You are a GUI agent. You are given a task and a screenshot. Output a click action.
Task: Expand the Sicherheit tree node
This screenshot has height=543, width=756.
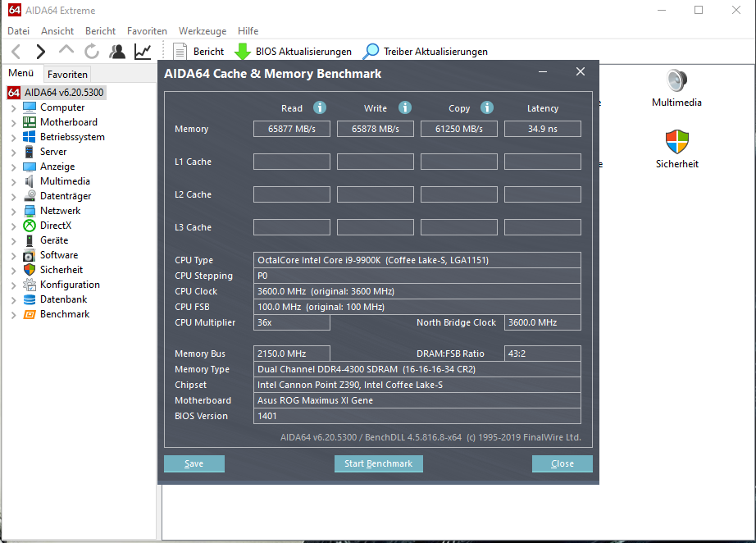pos(13,271)
